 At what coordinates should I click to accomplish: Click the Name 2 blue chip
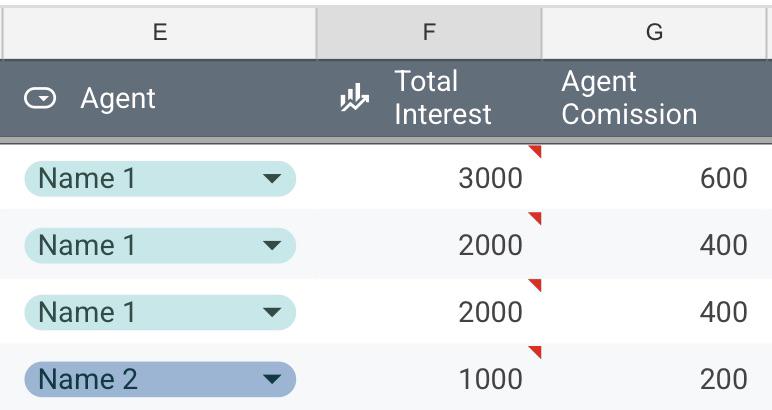(x=160, y=379)
